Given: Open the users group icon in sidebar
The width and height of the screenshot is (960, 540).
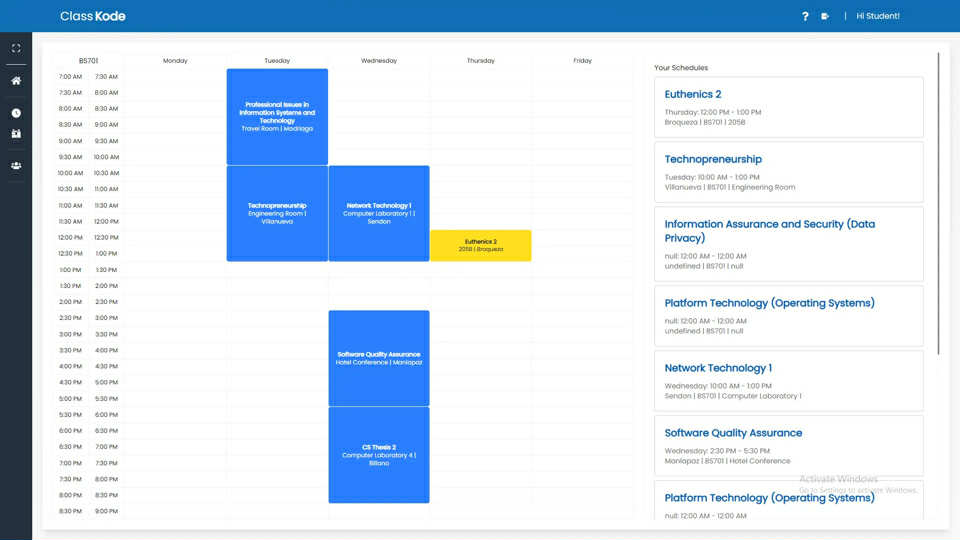Looking at the screenshot, I should (16, 166).
